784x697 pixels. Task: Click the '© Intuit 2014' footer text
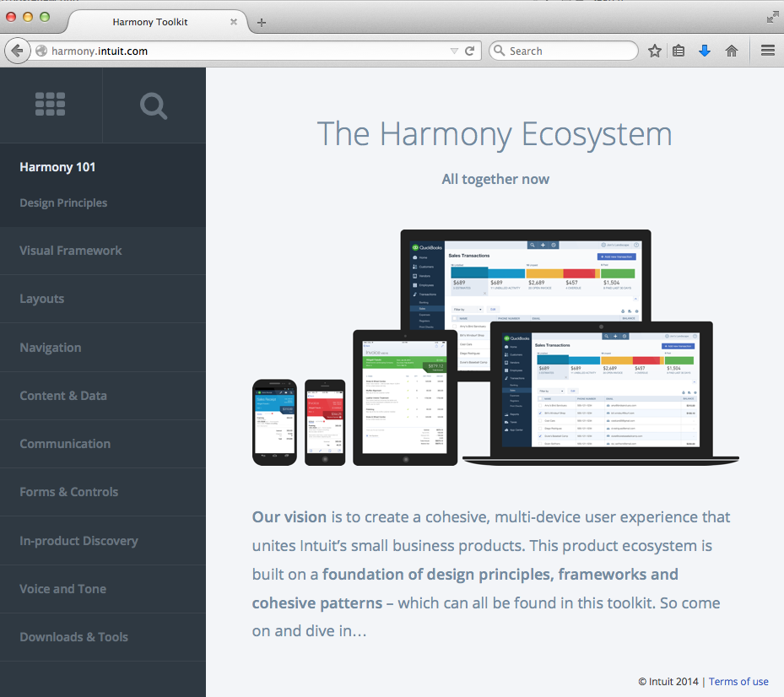coord(668,682)
